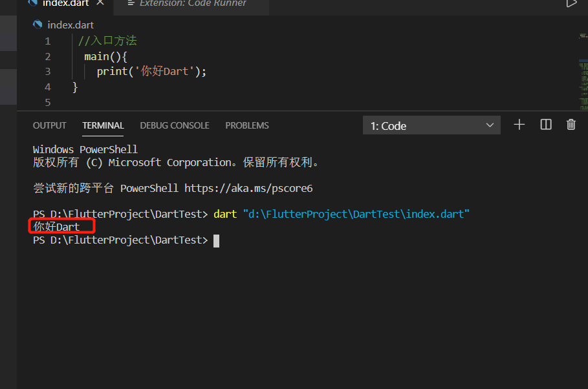Close the index.dart editor tab
Screen dimensions: 588x389
pyautogui.click(x=100, y=3)
